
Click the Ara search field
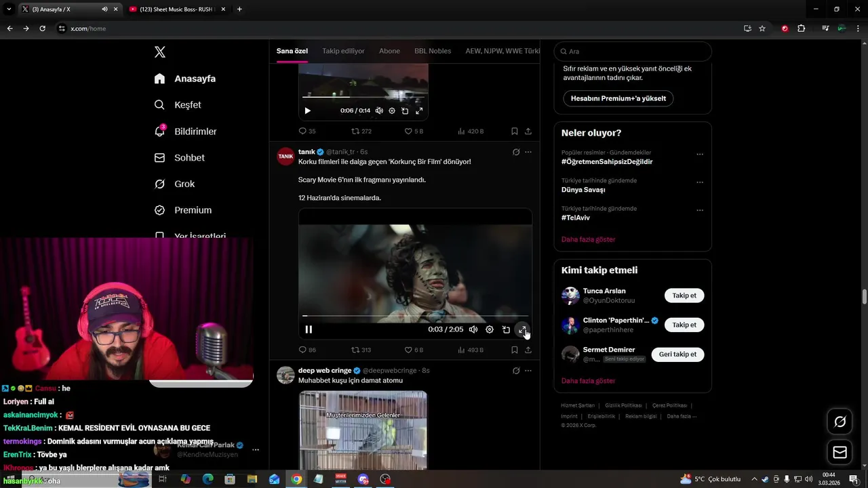click(x=633, y=52)
